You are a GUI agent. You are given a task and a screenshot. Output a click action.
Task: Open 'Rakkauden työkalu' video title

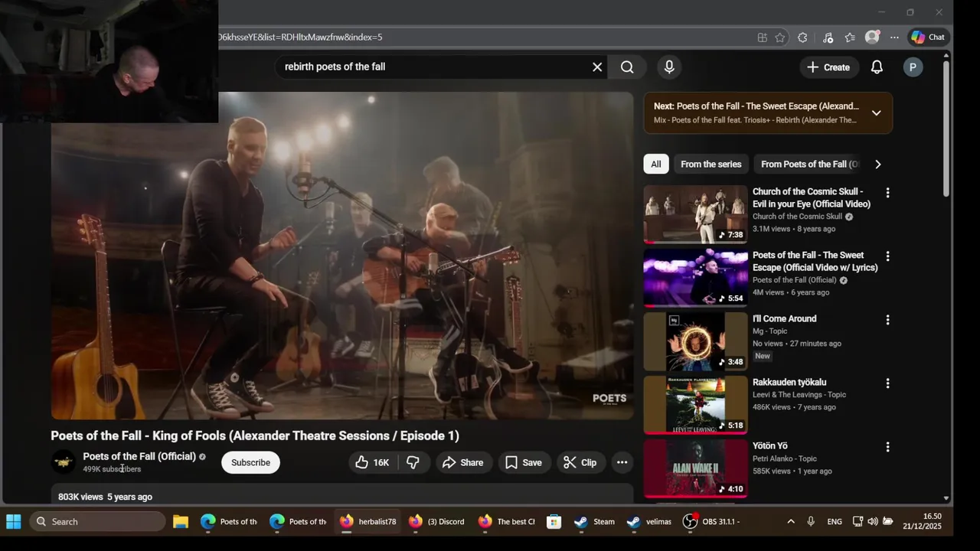click(x=789, y=382)
